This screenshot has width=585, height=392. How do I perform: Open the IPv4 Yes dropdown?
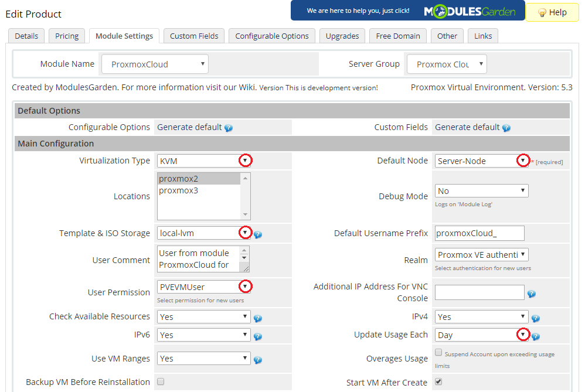click(x=482, y=316)
